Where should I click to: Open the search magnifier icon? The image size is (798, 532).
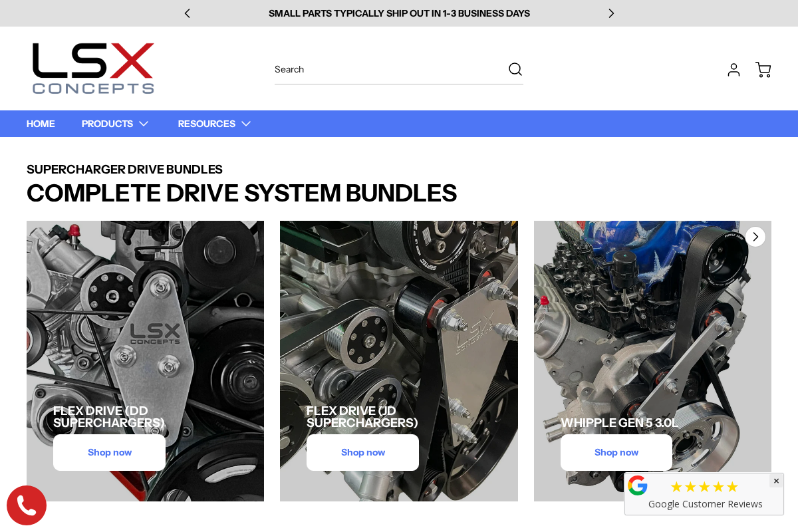pos(515,68)
